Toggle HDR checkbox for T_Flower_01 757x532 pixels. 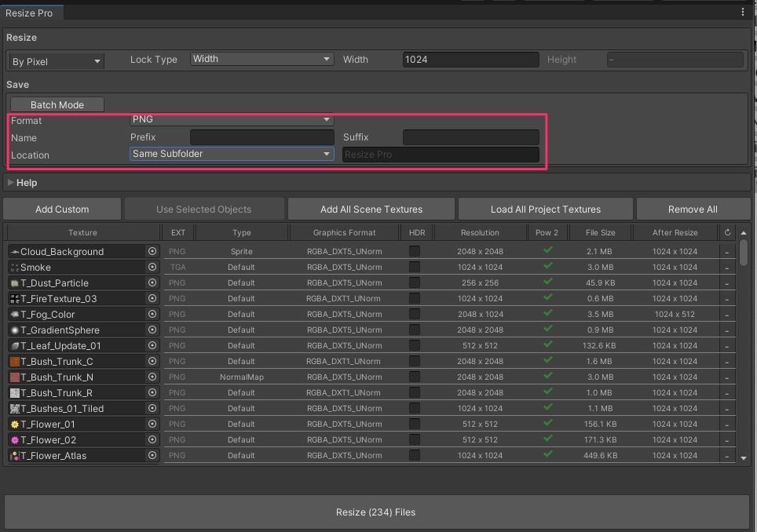point(414,424)
